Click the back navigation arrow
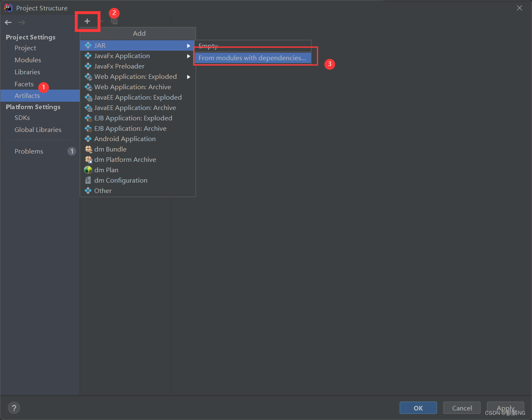 (8, 22)
